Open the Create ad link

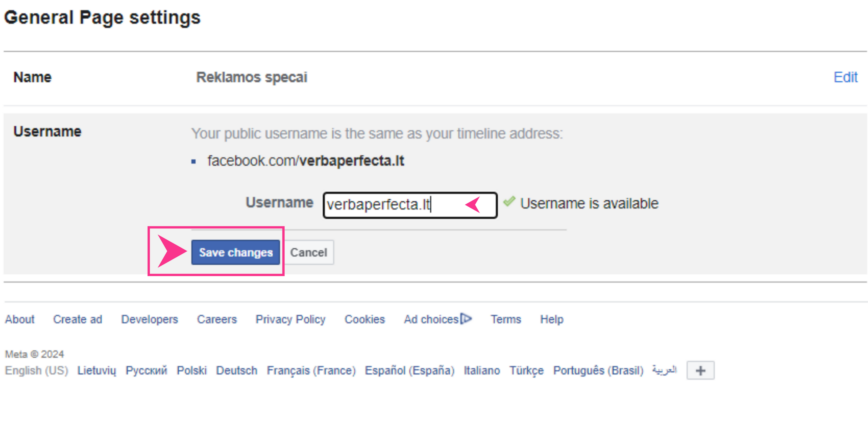[x=77, y=319]
